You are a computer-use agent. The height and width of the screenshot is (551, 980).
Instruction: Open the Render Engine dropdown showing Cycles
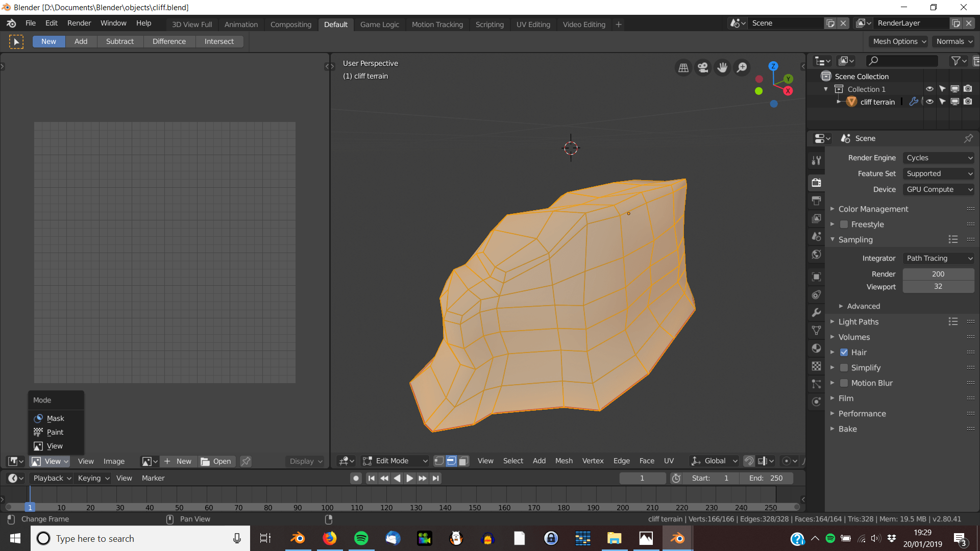938,158
